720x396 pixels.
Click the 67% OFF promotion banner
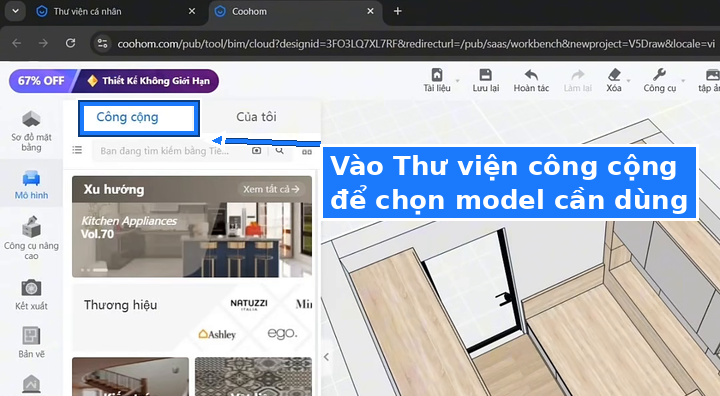[x=114, y=81]
